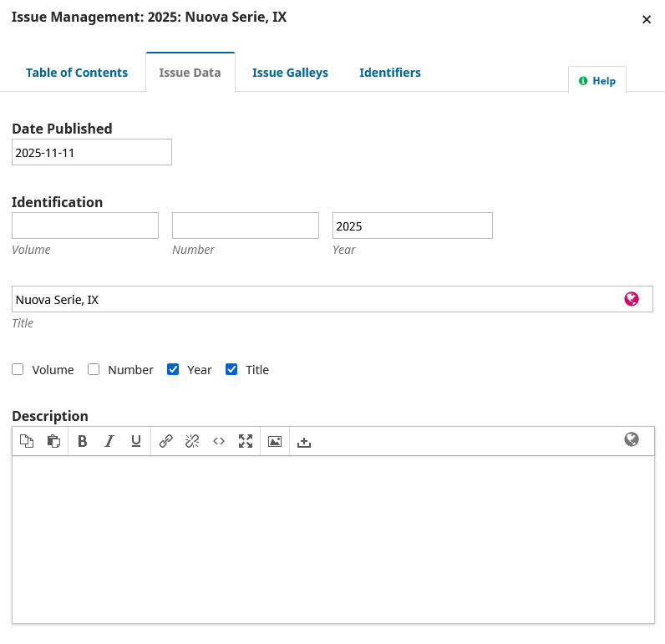Open the Issue Galleys tab
The width and height of the screenshot is (665, 644).
click(290, 73)
